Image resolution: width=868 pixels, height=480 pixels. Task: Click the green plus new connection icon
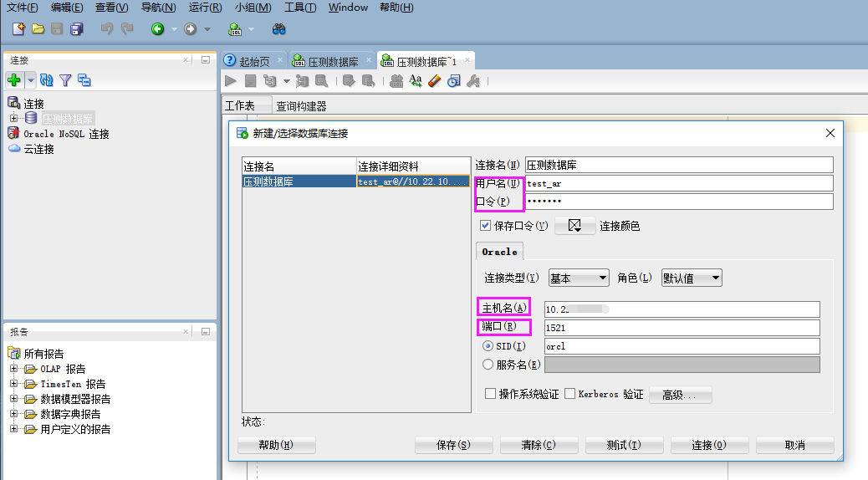click(x=13, y=80)
